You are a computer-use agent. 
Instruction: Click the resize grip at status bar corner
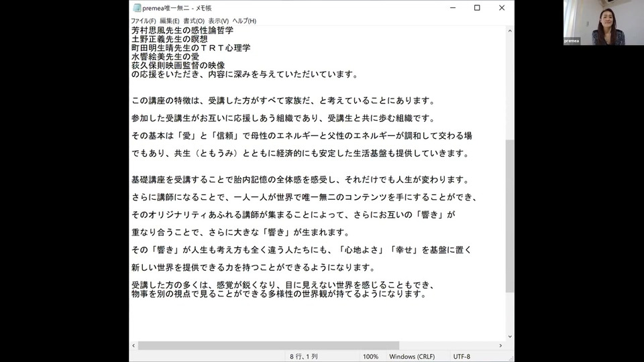pos(511,358)
